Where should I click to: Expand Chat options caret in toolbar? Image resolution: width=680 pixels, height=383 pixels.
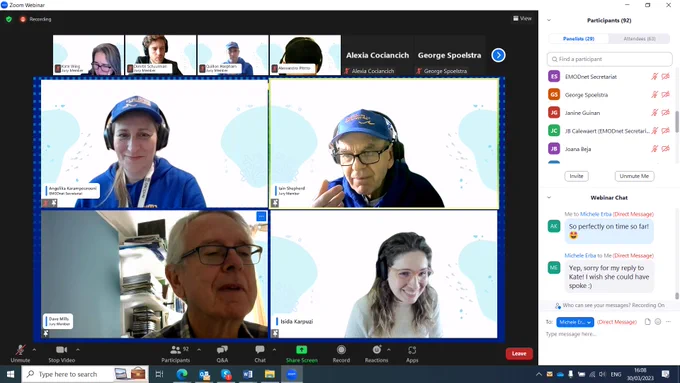[x=274, y=350]
